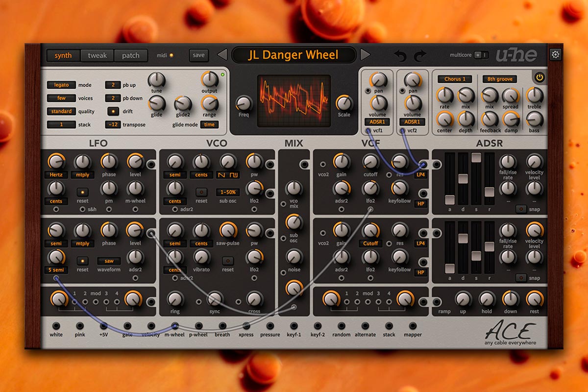This screenshot has height=392, width=588.
Task: Open the Hertz LFO rate selector
Action: point(56,174)
